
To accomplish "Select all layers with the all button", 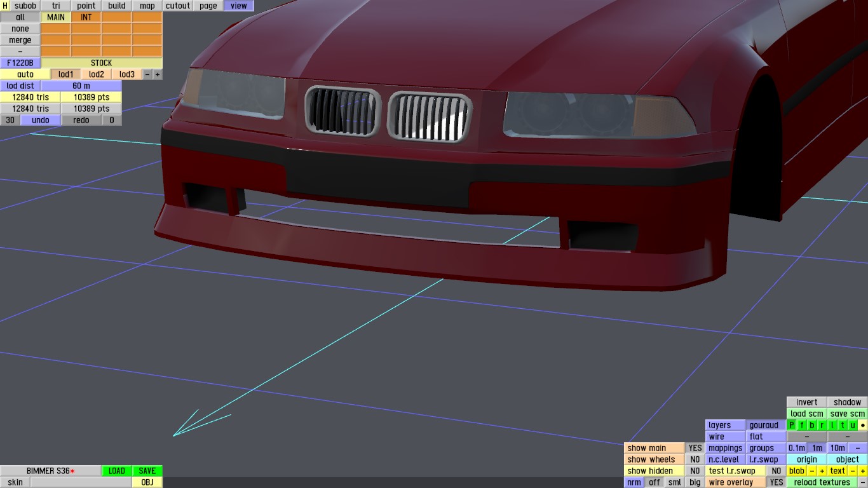I will (20, 17).
